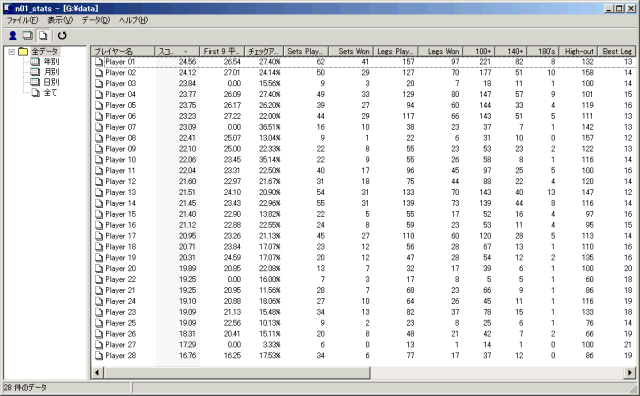Collapse the 全データ tree node
This screenshot has width=640, height=396.
click(11, 52)
